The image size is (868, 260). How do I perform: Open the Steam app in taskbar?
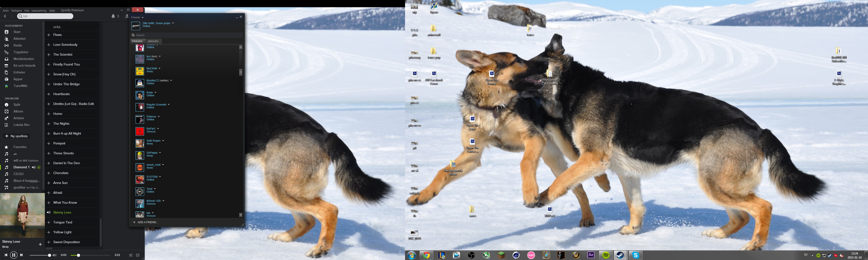click(x=620, y=255)
